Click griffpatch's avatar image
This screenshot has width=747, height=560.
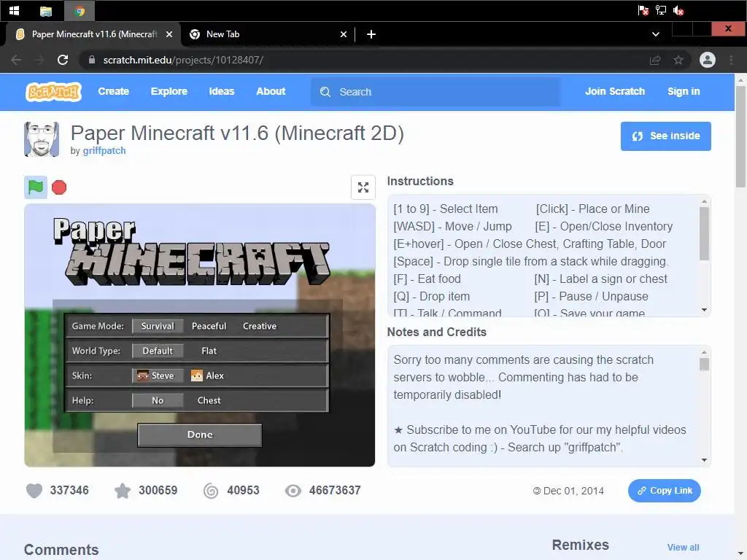click(x=42, y=139)
